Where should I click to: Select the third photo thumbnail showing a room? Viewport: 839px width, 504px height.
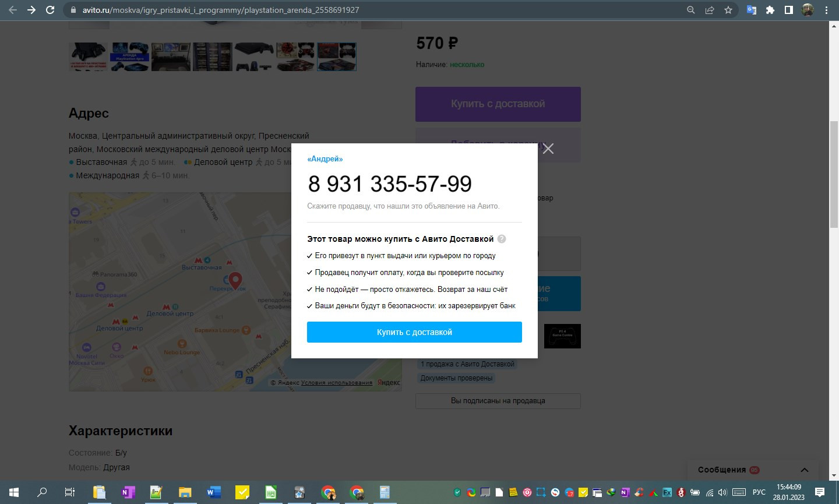coord(171,57)
